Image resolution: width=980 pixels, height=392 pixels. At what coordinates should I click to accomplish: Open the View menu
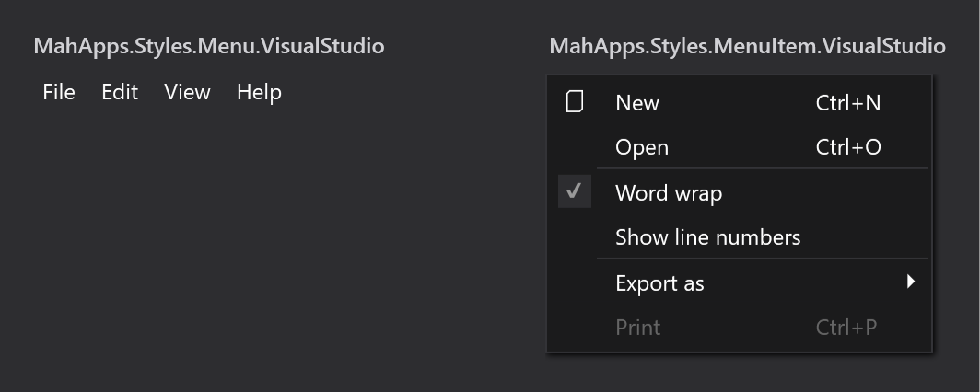(187, 92)
